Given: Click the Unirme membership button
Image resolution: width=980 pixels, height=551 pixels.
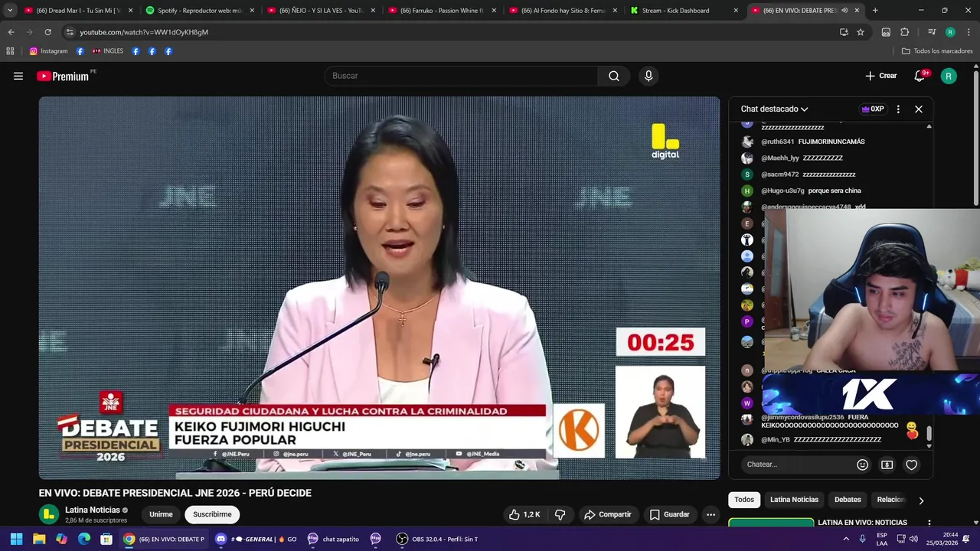Looking at the screenshot, I should pos(161,514).
